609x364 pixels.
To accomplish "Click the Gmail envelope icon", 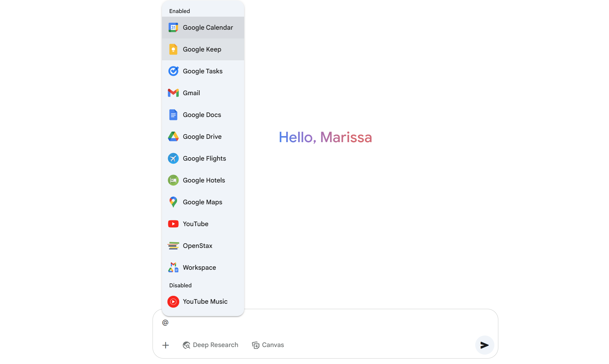I will point(173,93).
